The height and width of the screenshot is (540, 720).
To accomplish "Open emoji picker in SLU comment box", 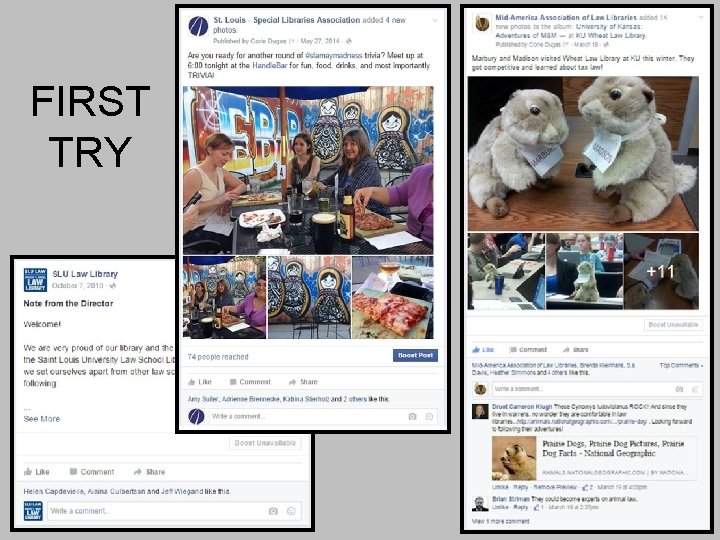I will click(x=291, y=511).
